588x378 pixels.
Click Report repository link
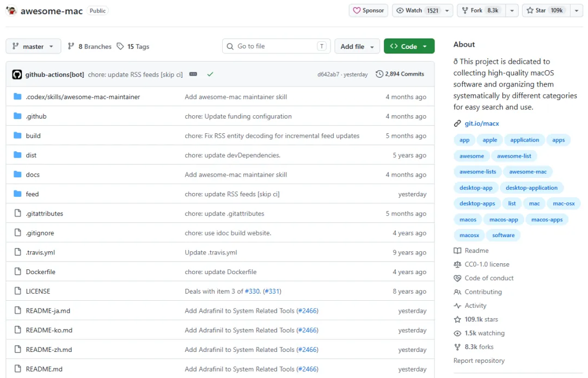(x=479, y=361)
